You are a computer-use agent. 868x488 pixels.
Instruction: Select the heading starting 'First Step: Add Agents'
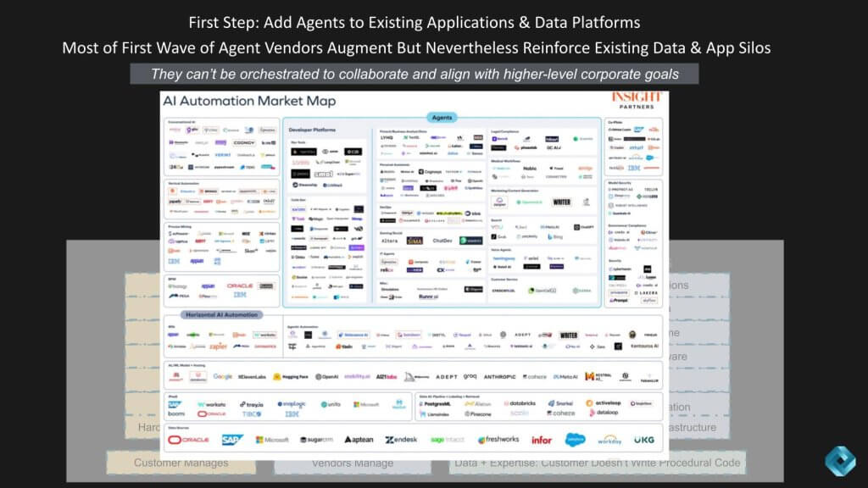[414, 23]
